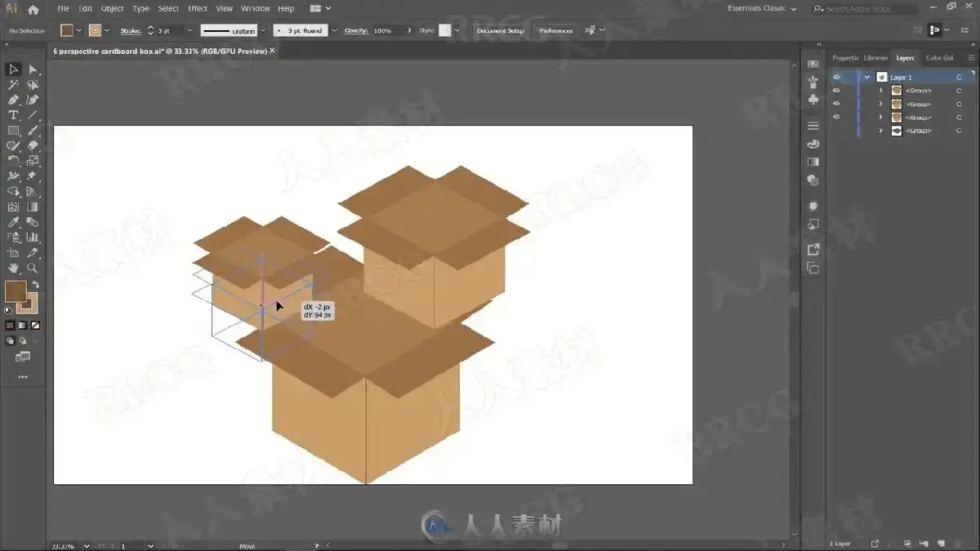The image size is (980, 551).
Task: Select the Rectangle tool
Action: click(x=14, y=131)
